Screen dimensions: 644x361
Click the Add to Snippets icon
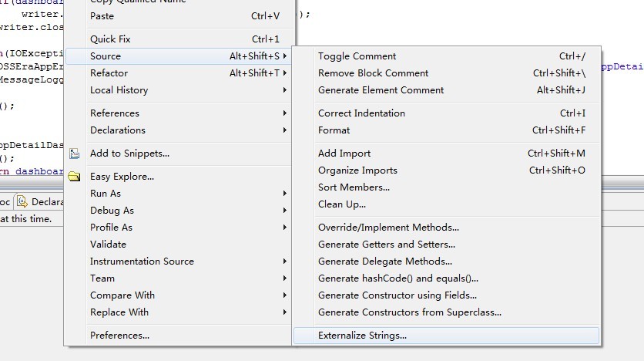click(x=75, y=154)
